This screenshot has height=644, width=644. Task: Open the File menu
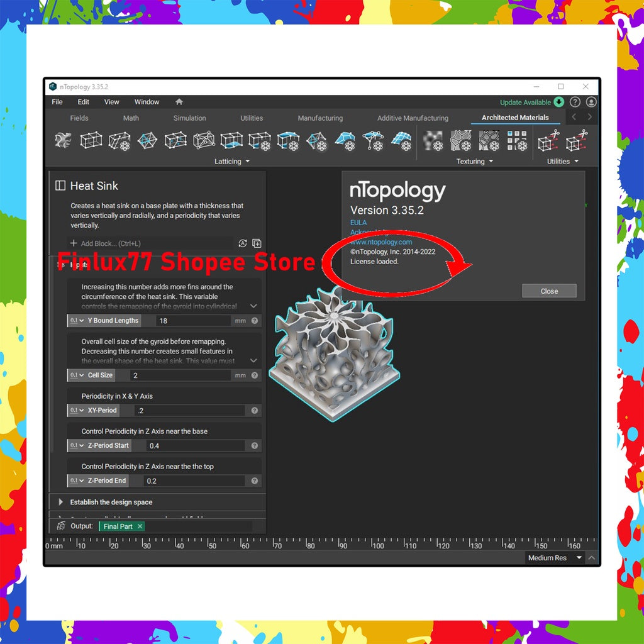pyautogui.click(x=57, y=102)
